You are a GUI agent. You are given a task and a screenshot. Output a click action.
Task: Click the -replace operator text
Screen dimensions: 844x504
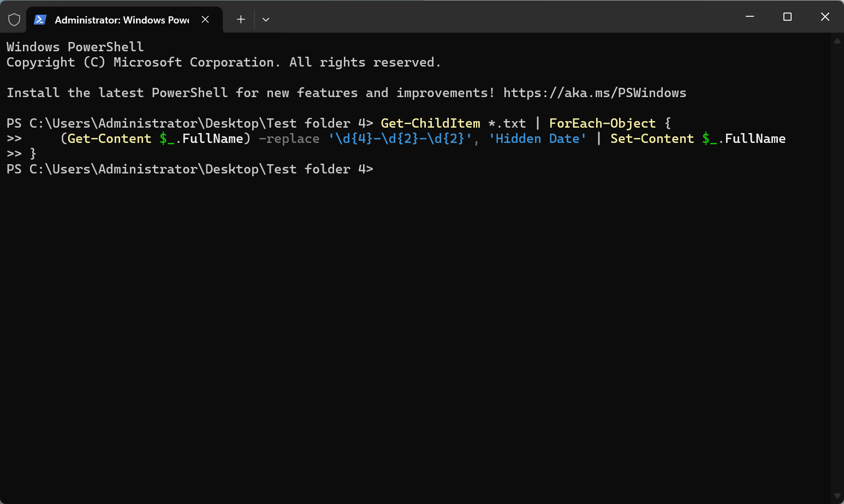(x=289, y=139)
